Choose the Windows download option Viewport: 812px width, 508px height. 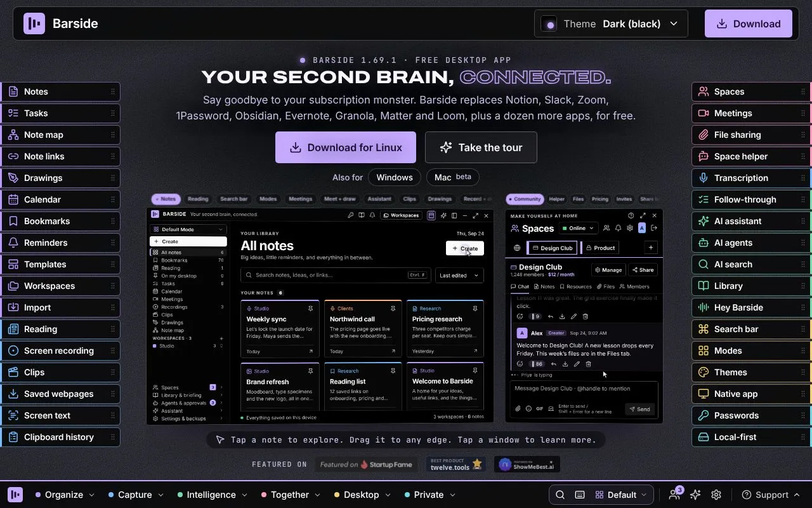point(395,177)
